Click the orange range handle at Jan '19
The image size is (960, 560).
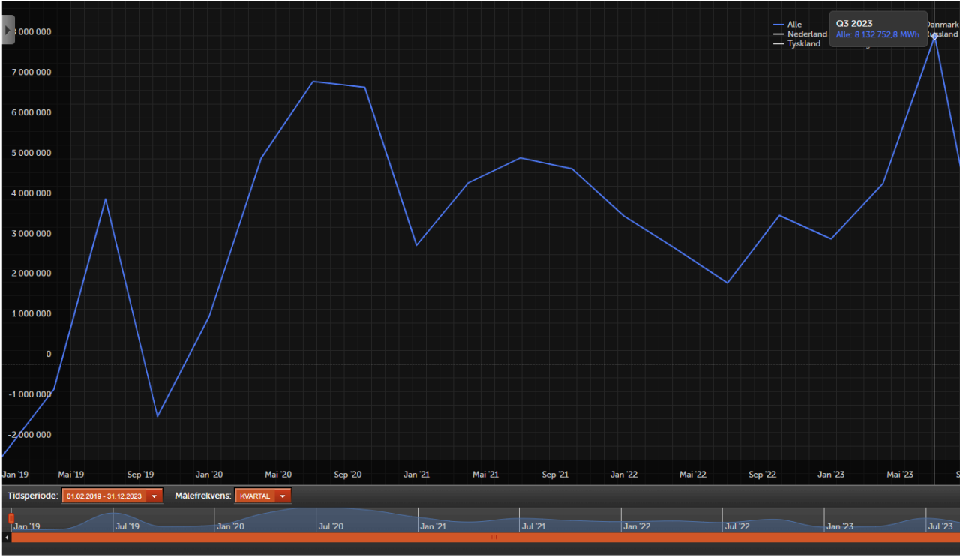coord(11,519)
